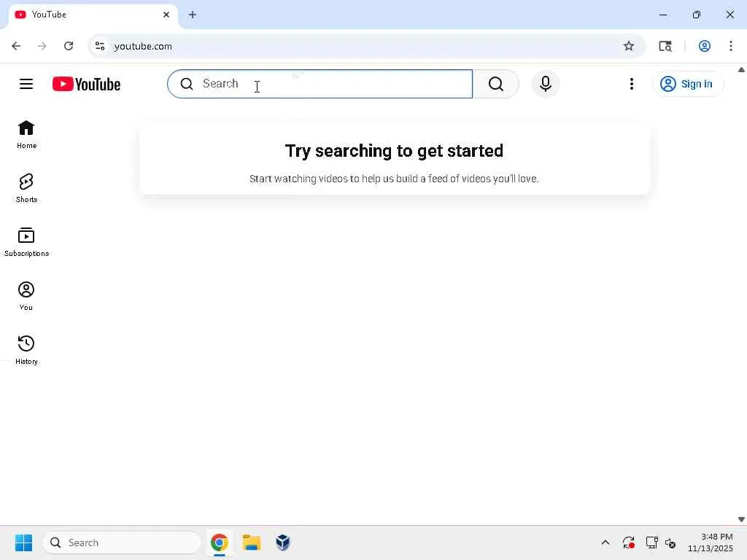Open Shorts from the sidebar
This screenshot has height=560, width=747.
(26, 188)
